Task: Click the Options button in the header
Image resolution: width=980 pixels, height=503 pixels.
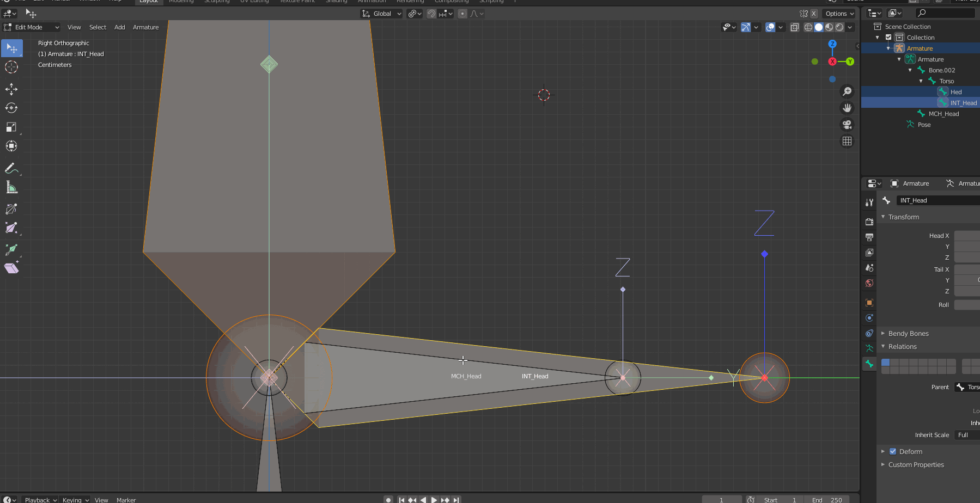Action: 838,14
